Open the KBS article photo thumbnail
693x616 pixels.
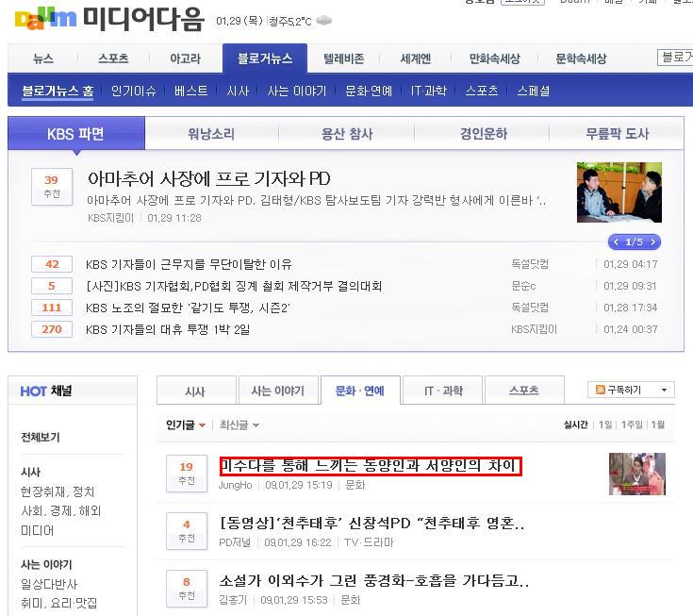[x=619, y=192]
